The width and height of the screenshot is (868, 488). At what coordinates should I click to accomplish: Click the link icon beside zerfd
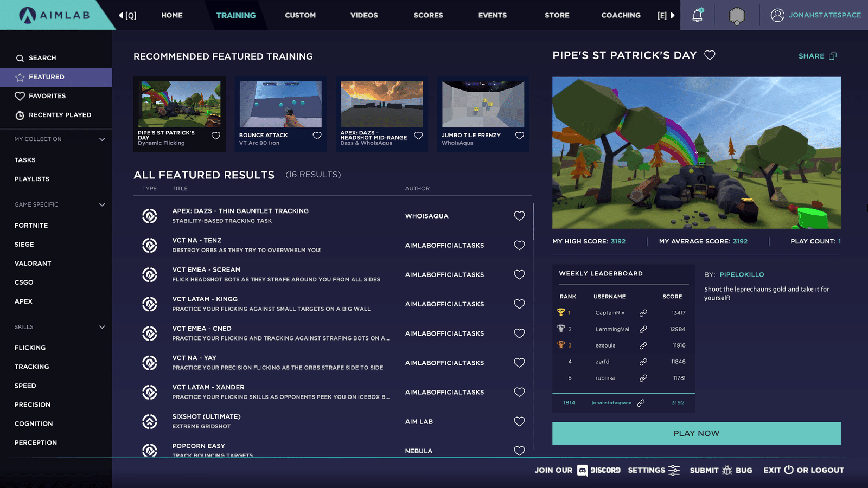[643, 362]
